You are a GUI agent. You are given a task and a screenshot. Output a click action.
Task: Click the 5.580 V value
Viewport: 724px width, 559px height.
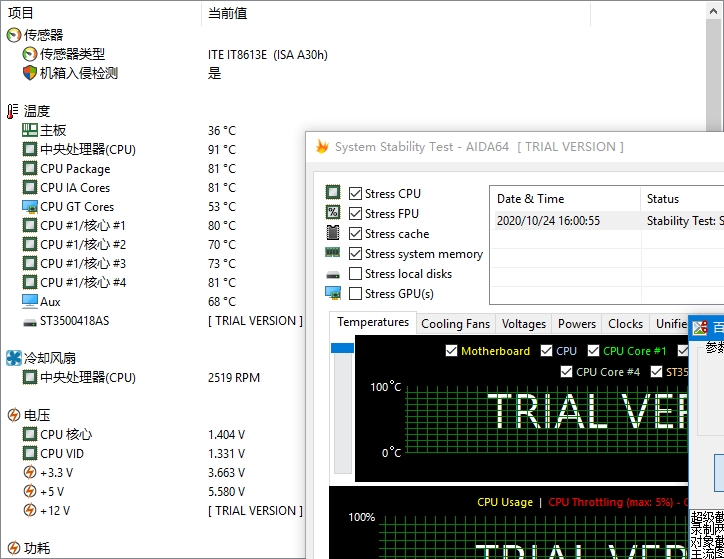226,492
